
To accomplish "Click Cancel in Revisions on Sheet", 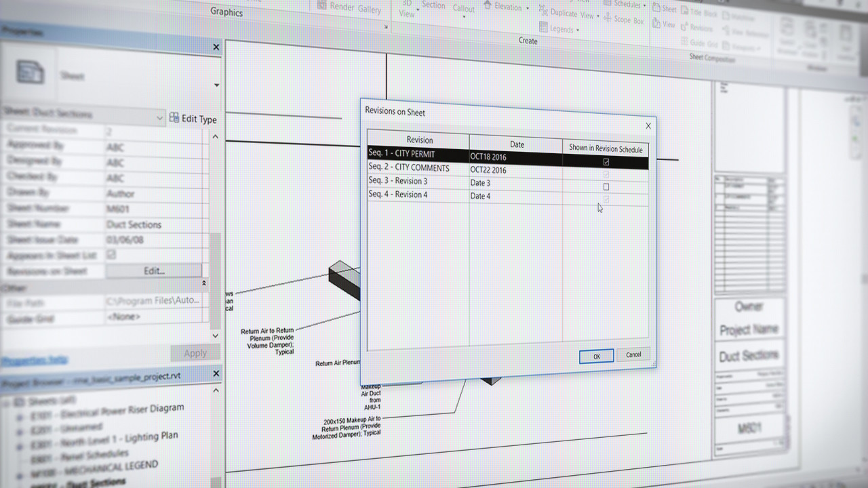I will pos(633,354).
